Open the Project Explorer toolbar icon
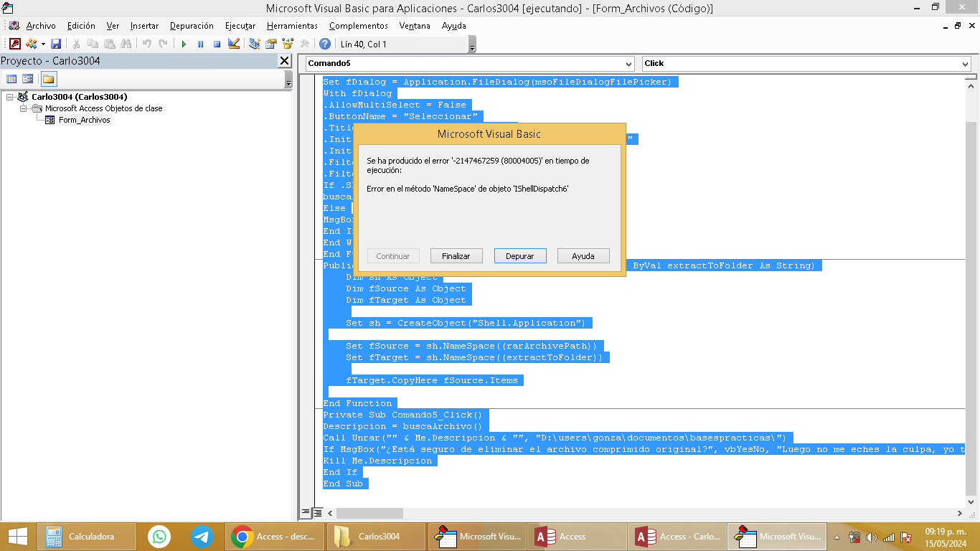 [254, 44]
